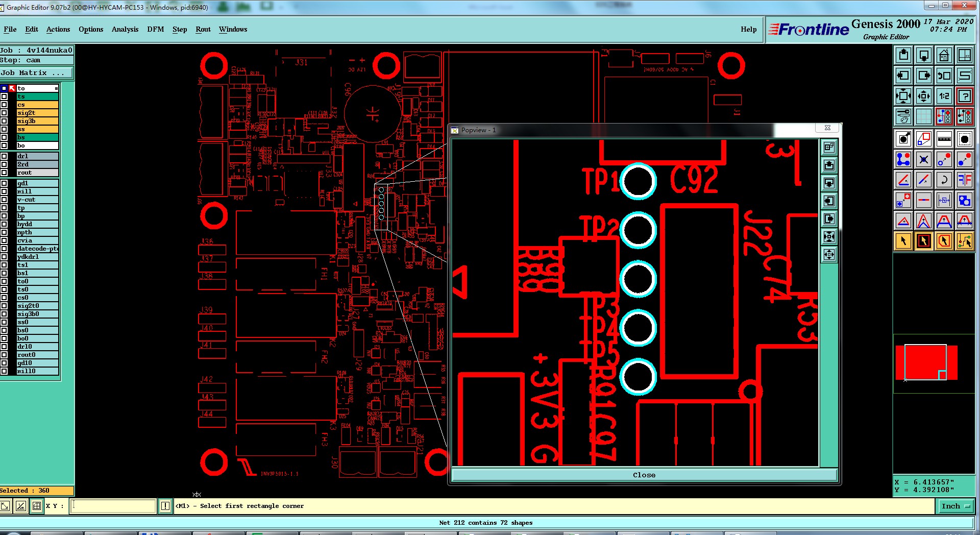Toggle the ts layer checkbox

4,96
